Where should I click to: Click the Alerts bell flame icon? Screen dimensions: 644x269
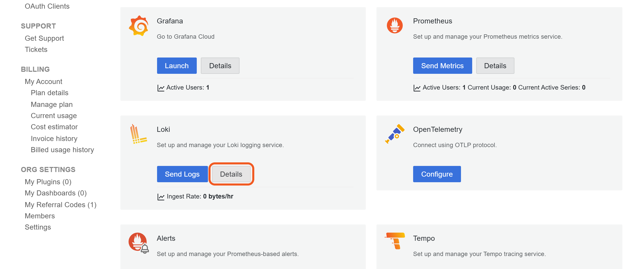click(x=139, y=243)
